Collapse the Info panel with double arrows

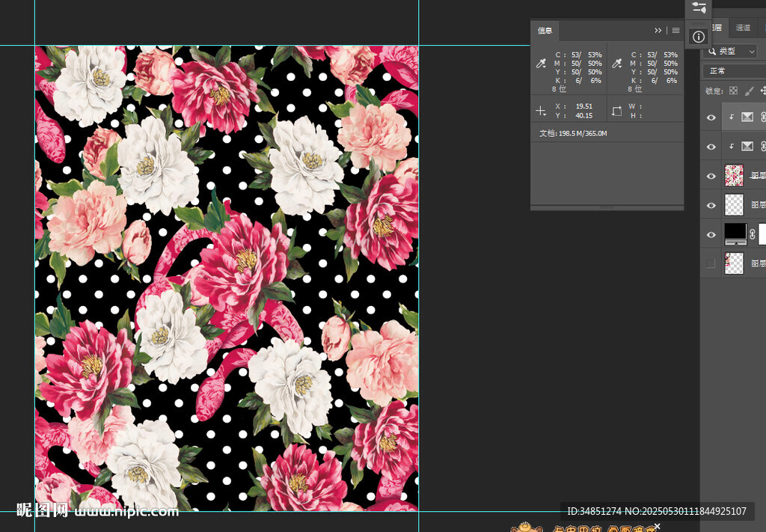pyautogui.click(x=658, y=31)
